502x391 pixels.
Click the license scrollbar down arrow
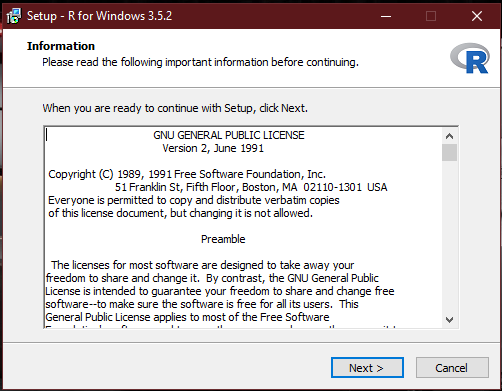[449, 320]
